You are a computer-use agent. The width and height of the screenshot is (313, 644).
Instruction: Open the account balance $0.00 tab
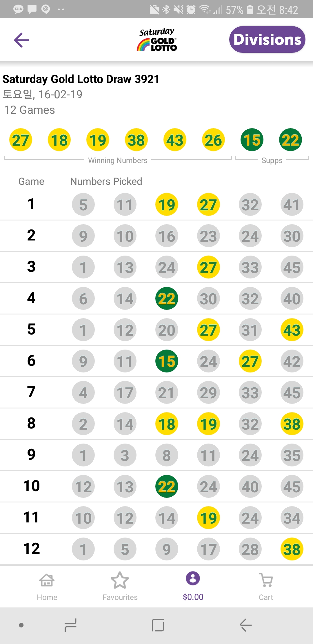point(193,586)
